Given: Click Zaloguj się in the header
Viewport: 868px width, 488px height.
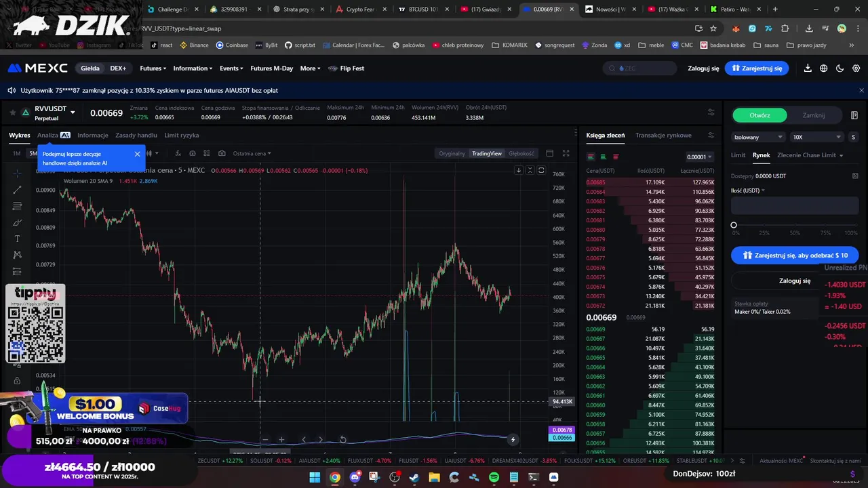Looking at the screenshot, I should (703, 68).
